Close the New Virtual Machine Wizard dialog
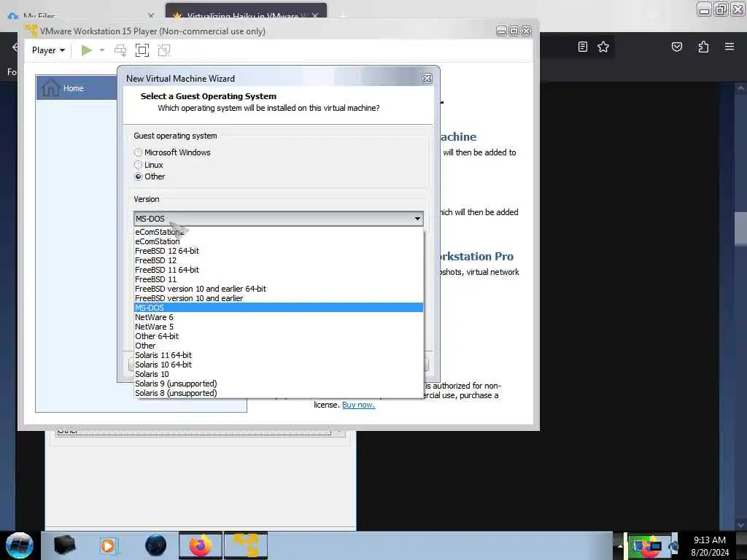This screenshot has height=560, width=747. (x=427, y=79)
